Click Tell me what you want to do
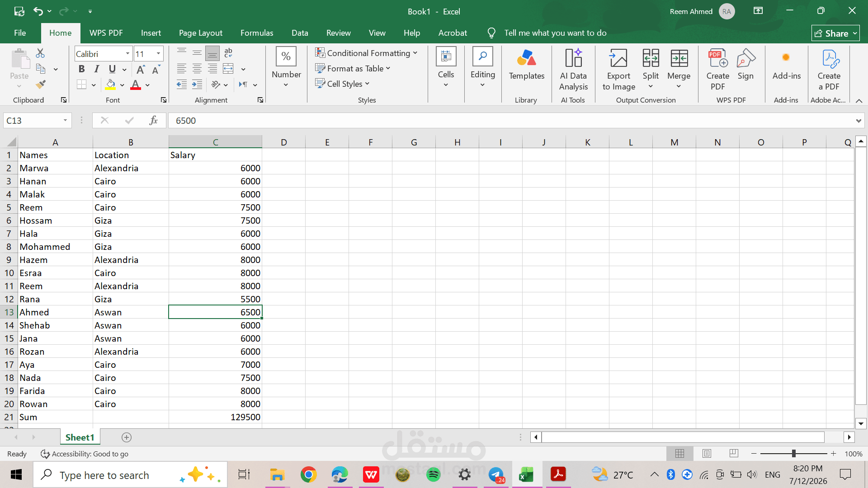The width and height of the screenshot is (868, 488). pos(555,33)
